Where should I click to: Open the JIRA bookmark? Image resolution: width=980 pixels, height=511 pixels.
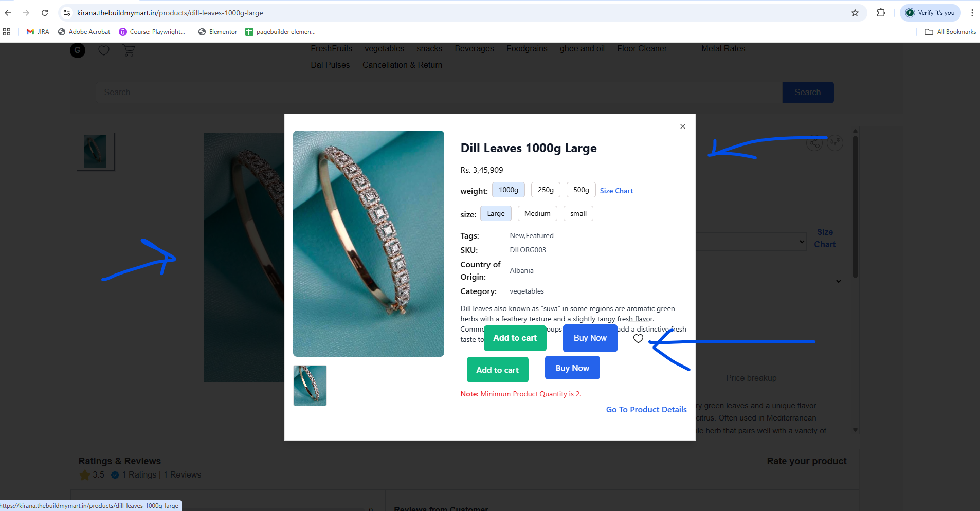click(x=38, y=32)
